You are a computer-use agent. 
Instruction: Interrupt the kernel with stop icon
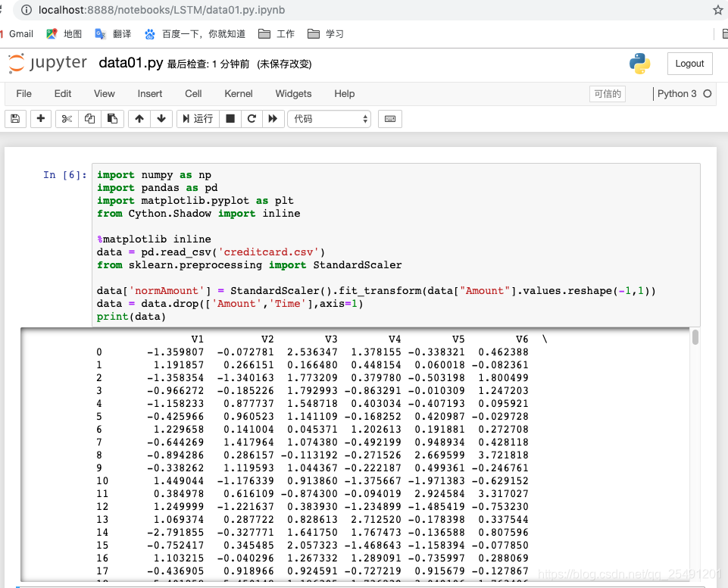230,119
